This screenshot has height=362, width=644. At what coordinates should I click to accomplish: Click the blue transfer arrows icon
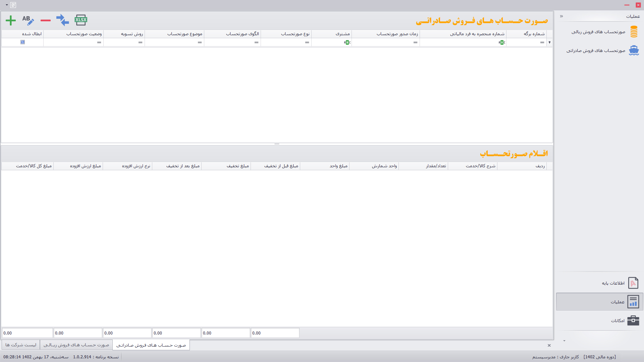(62, 20)
